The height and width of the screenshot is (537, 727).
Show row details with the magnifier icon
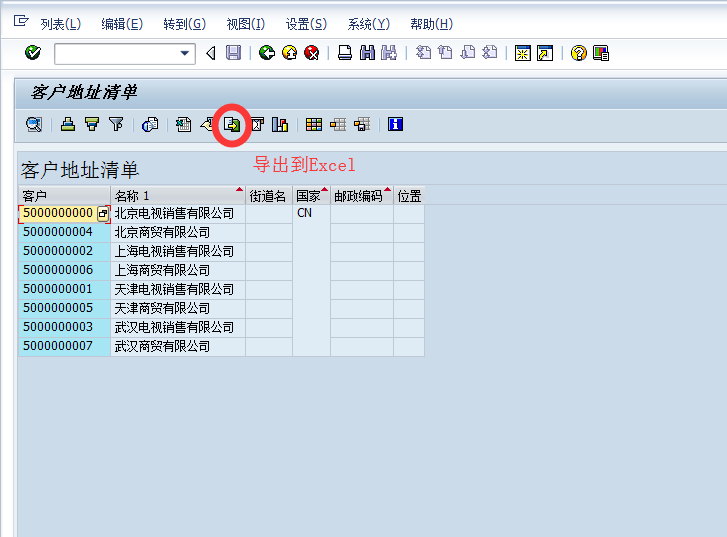34,124
